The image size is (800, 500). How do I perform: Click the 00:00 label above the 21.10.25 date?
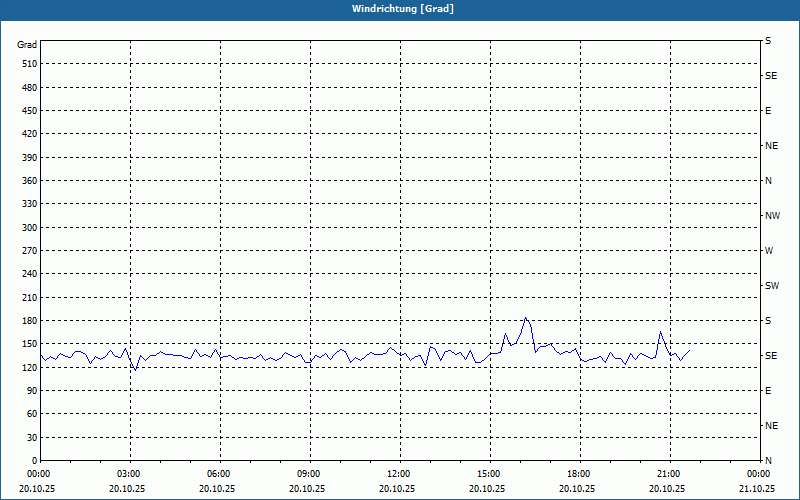pyautogui.click(x=760, y=474)
